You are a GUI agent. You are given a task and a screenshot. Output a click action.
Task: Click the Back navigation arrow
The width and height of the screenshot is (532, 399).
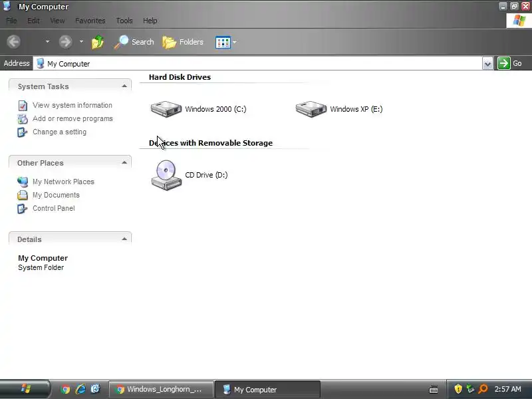(14, 42)
